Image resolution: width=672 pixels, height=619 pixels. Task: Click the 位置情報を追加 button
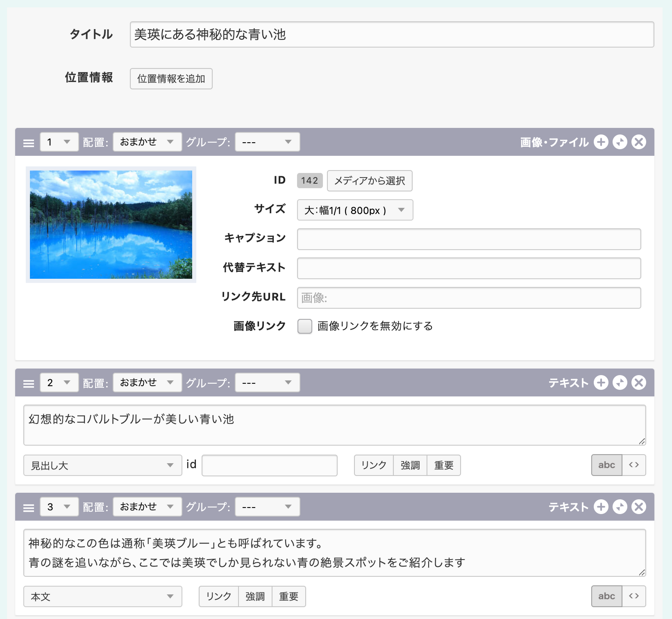[x=171, y=79]
